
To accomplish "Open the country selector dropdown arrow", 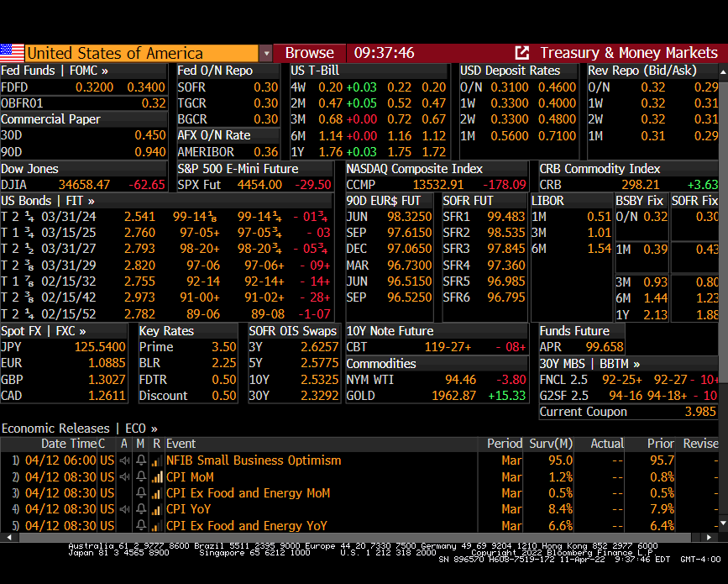I will [266, 54].
